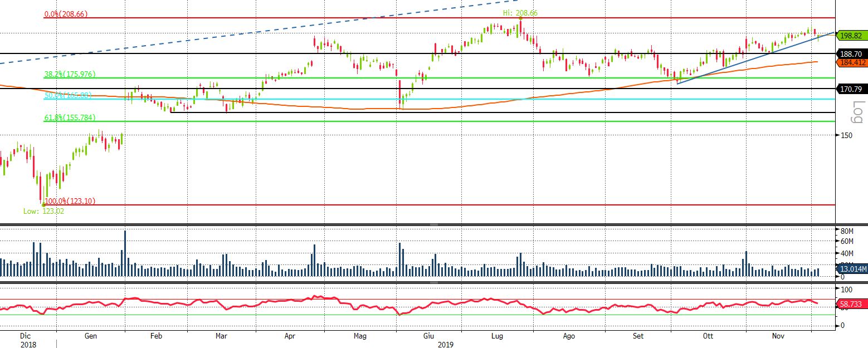Select the dashed blue trendline
Screen dimensions: 868x348
pyautogui.click(x=259, y=32)
